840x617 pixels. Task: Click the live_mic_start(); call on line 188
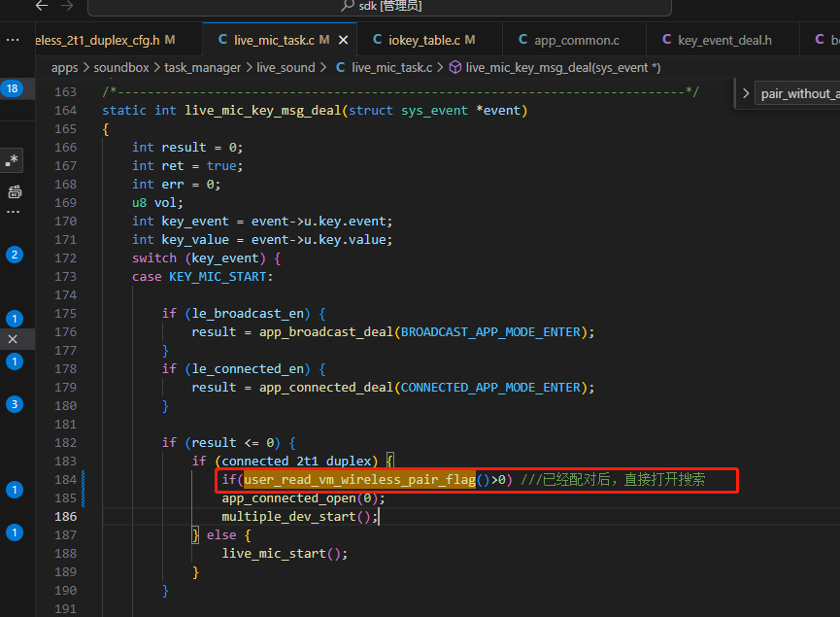tap(285, 554)
